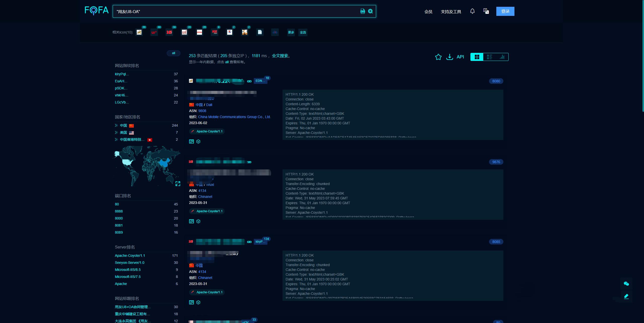The width and height of the screenshot is (644, 323).
Task: View website source icon of 9876 result
Action: tap(191, 221)
